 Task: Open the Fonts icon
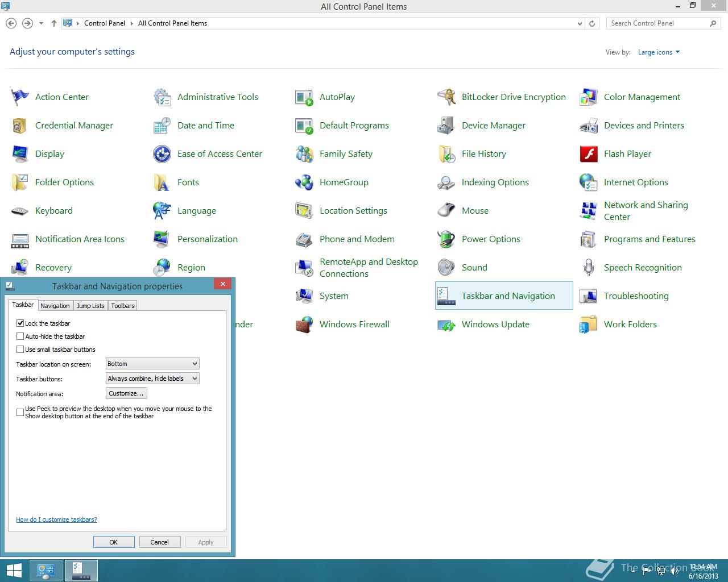pos(162,182)
